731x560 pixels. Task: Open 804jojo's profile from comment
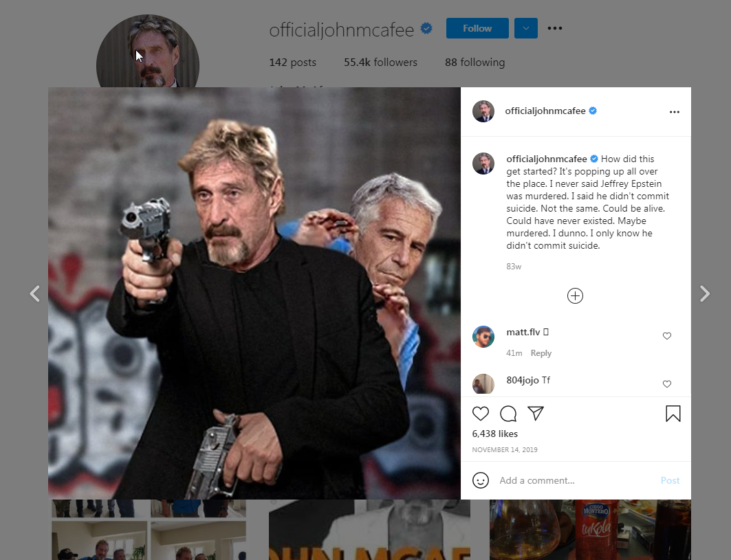click(x=523, y=380)
